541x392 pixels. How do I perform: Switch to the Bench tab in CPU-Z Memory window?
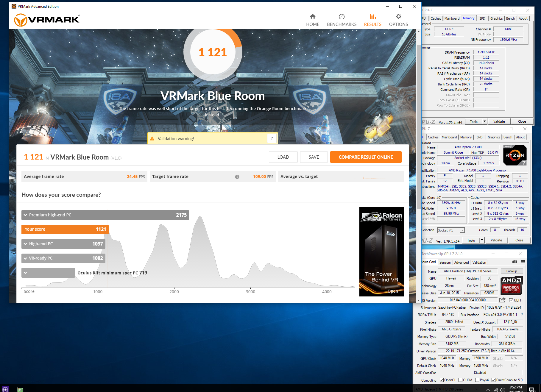[510, 18]
